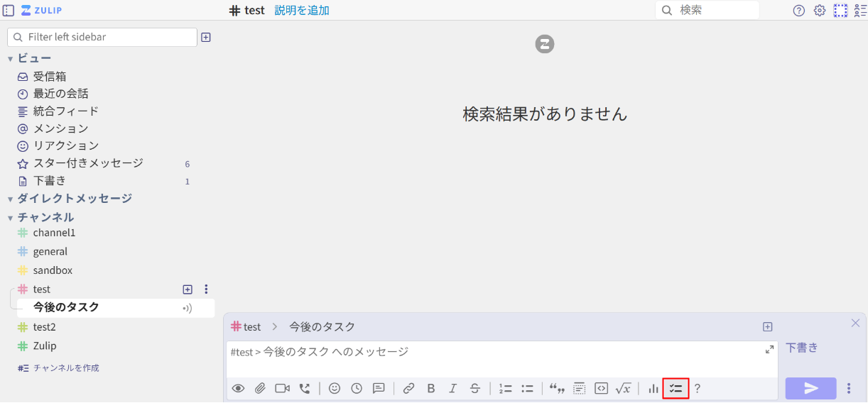Open the emoji picker
The height and width of the screenshot is (403, 868).
(x=335, y=388)
